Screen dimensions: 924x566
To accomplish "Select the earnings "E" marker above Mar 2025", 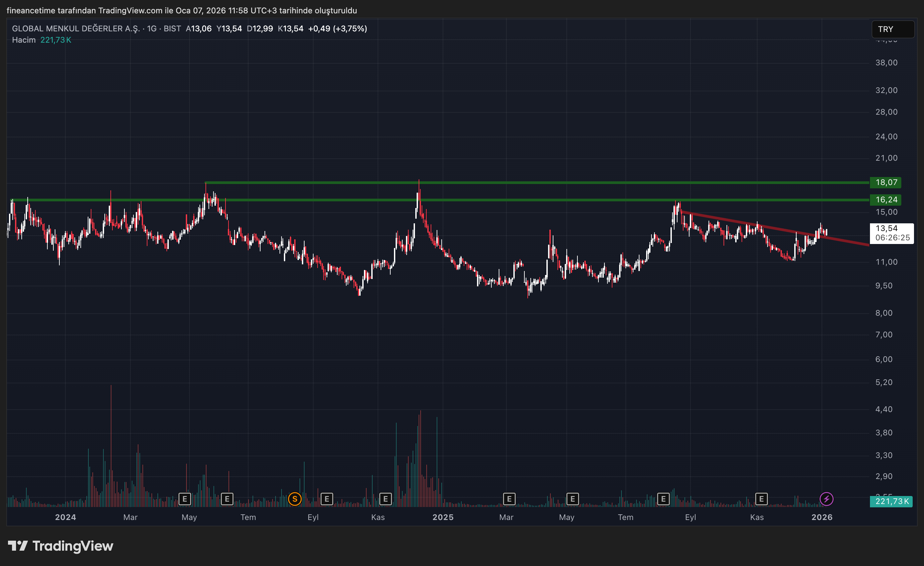I will coord(509,499).
